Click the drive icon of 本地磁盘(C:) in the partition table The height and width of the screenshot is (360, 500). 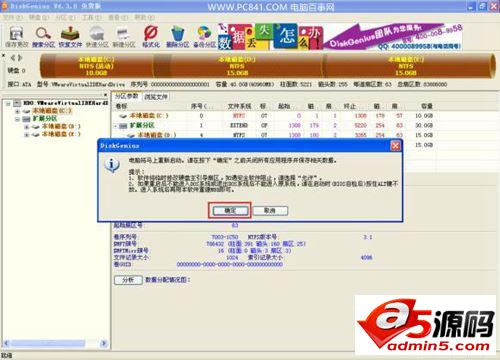click(123, 116)
